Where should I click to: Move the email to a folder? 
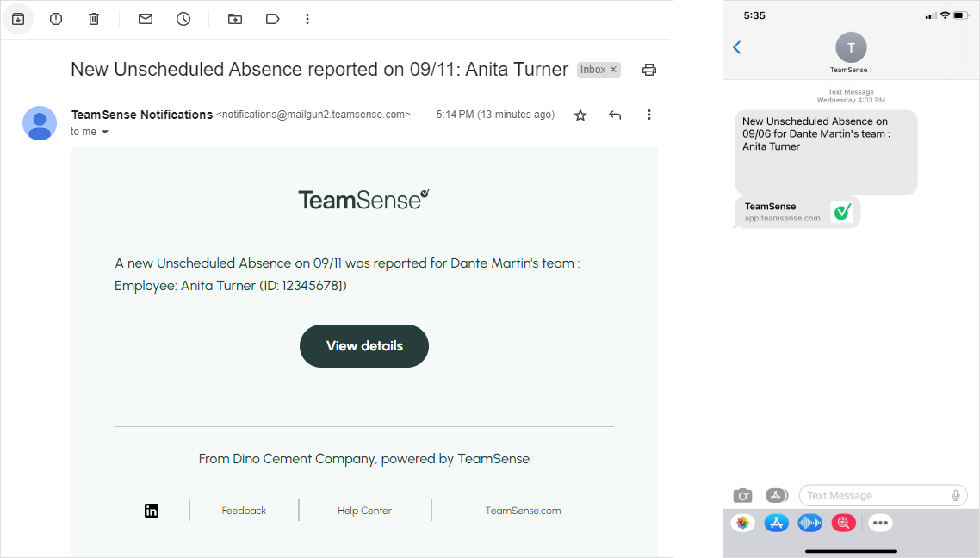click(x=235, y=18)
